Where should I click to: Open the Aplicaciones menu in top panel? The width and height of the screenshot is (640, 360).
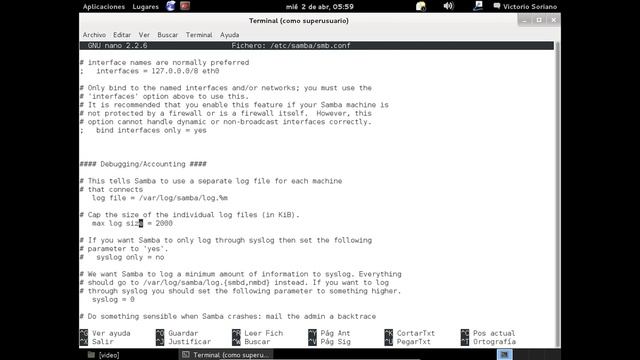104,7
